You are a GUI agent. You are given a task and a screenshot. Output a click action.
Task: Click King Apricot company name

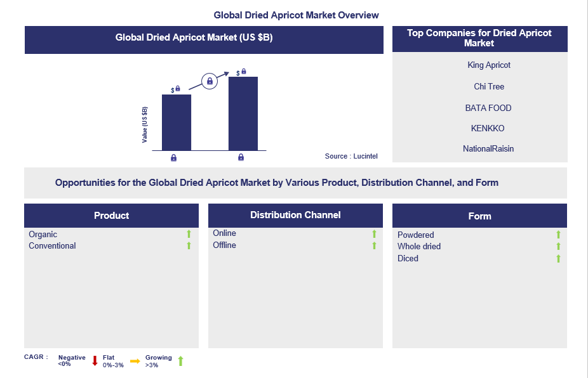(x=488, y=65)
